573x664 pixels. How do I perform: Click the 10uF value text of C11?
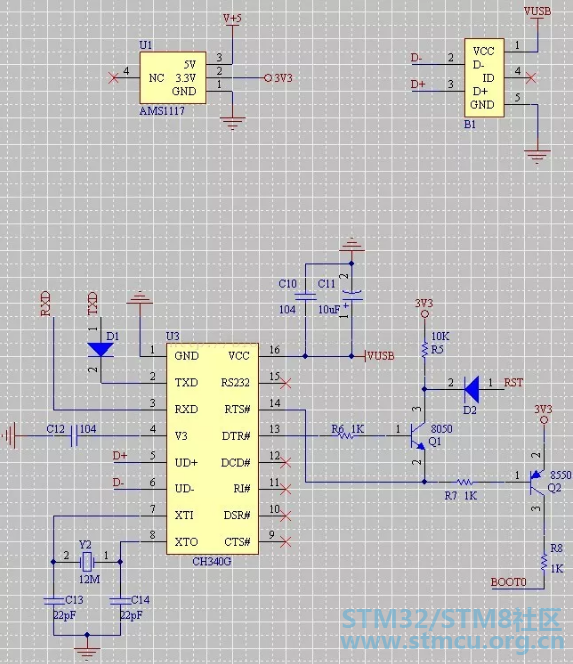pyautogui.click(x=329, y=310)
